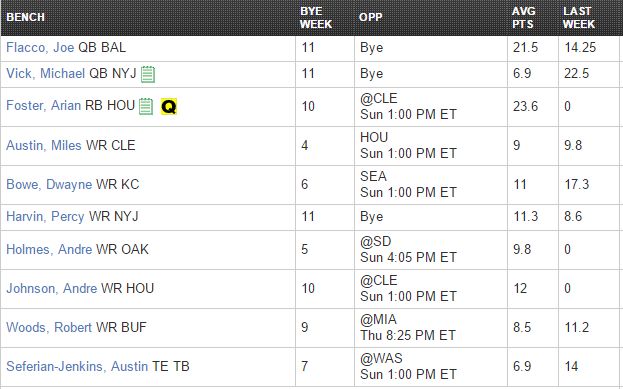Click the LAST WEEK column header
Screen dimensions: 623x389
point(579,17)
